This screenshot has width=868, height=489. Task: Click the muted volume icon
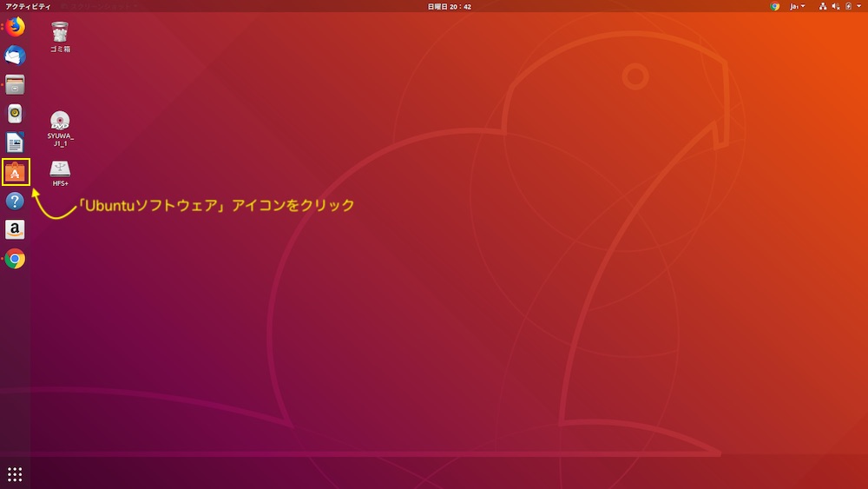[835, 7]
